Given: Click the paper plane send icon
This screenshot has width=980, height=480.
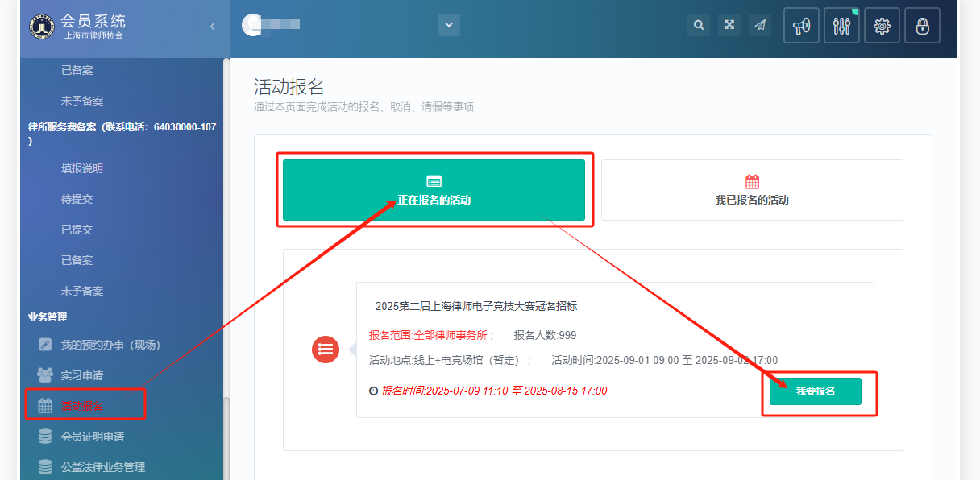Looking at the screenshot, I should (760, 25).
